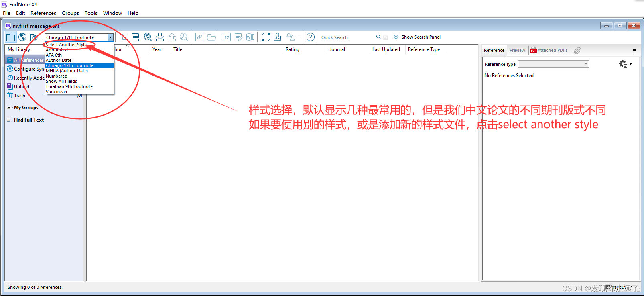Open the Tools menu
Screen dimensions: 644x296
coord(91,13)
